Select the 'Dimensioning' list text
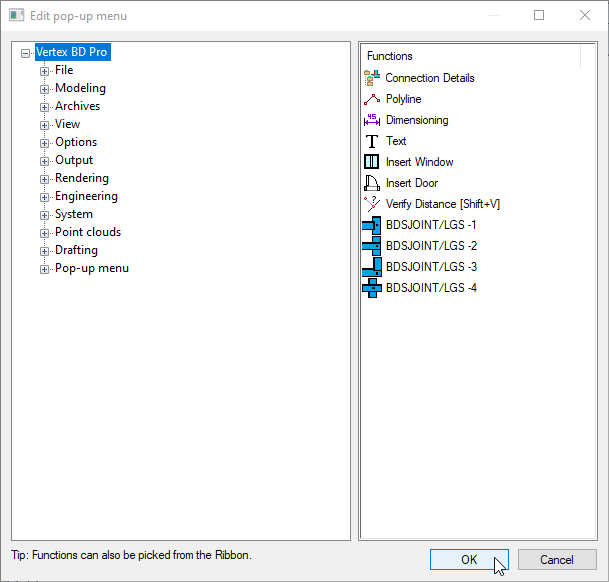The width and height of the screenshot is (609, 582). tap(417, 120)
